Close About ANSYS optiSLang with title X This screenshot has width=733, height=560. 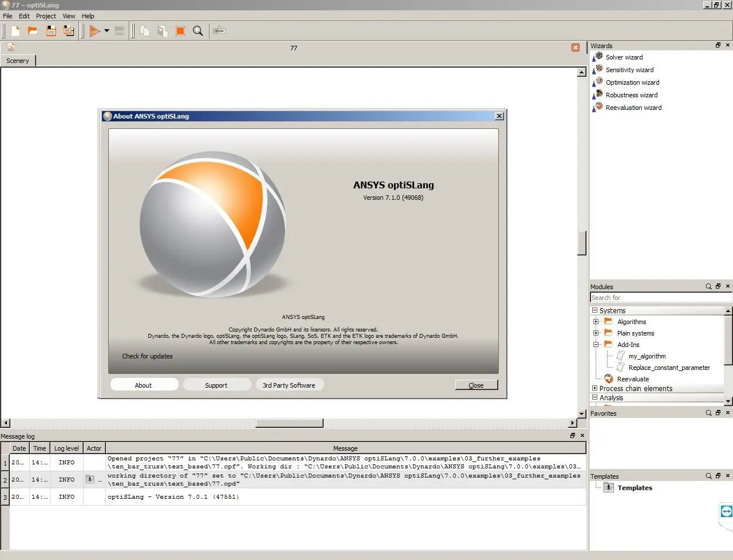point(499,116)
